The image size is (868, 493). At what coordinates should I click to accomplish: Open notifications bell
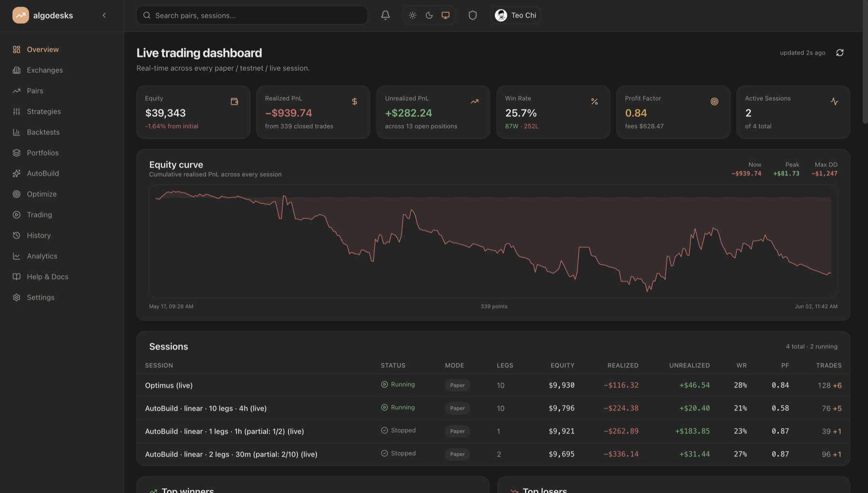coord(385,15)
